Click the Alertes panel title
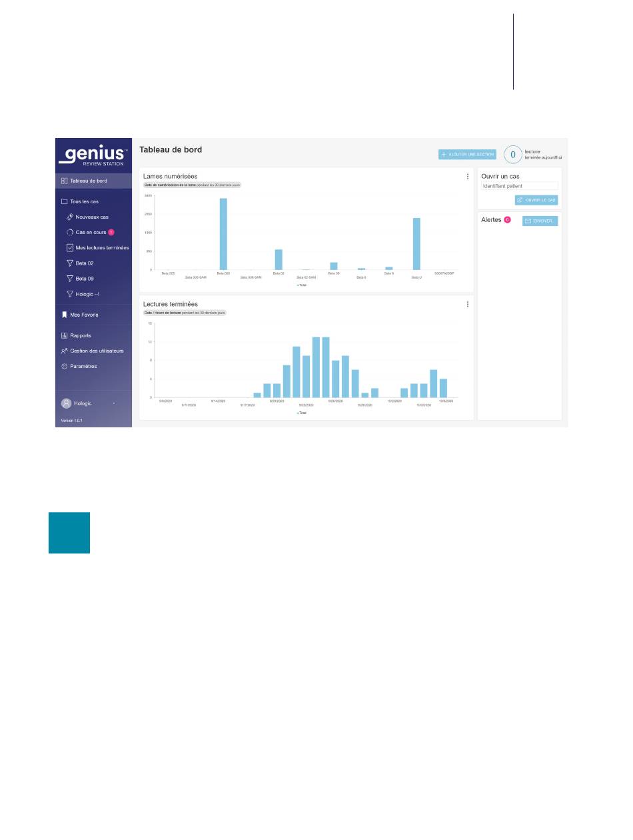 click(491, 219)
